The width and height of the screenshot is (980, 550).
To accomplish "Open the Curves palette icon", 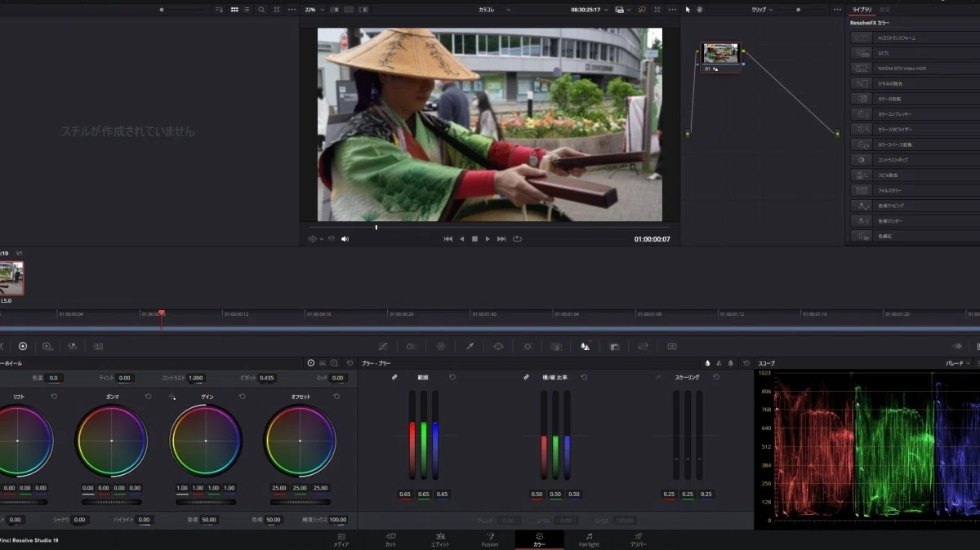I will (382, 346).
